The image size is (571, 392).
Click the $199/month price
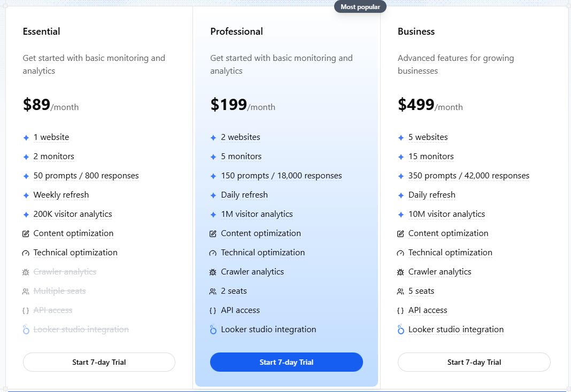pyautogui.click(x=243, y=105)
